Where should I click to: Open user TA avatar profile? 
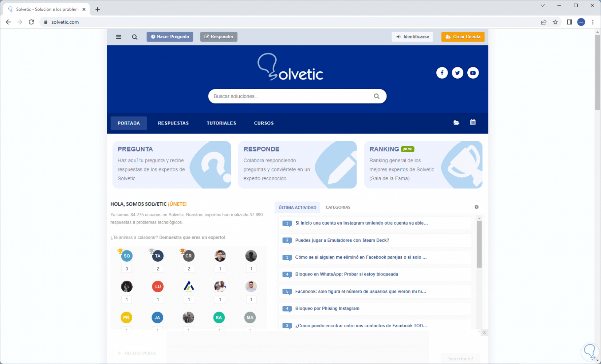[x=157, y=256]
